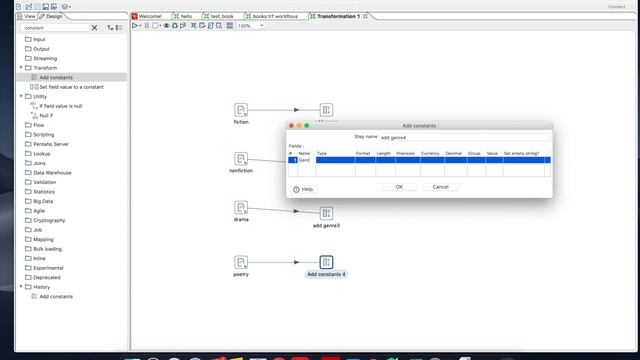Switch to the View tab
This screenshot has width=640, height=360.
[27, 16]
